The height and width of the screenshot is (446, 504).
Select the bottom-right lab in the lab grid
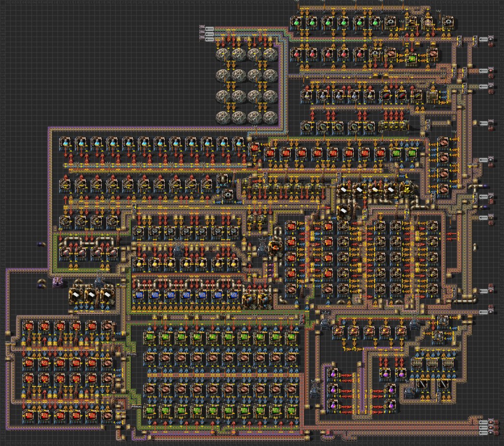pyautogui.click(x=270, y=118)
